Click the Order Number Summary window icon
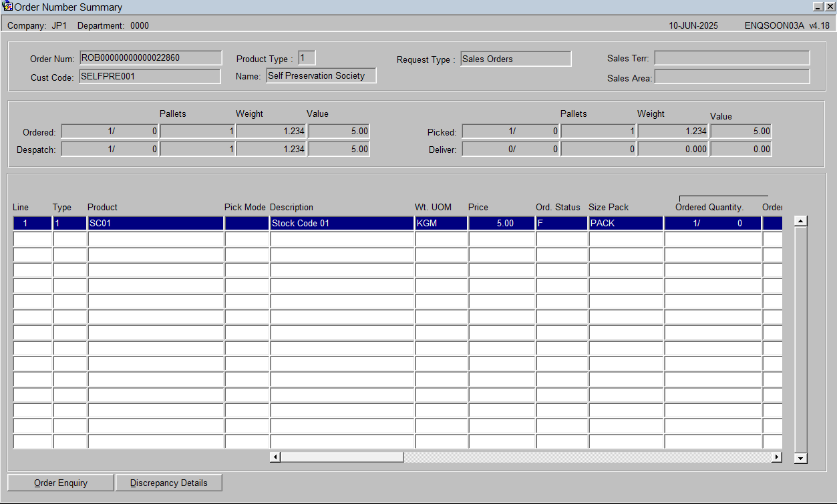Image resolution: width=837 pixels, height=504 pixels. [x=8, y=7]
